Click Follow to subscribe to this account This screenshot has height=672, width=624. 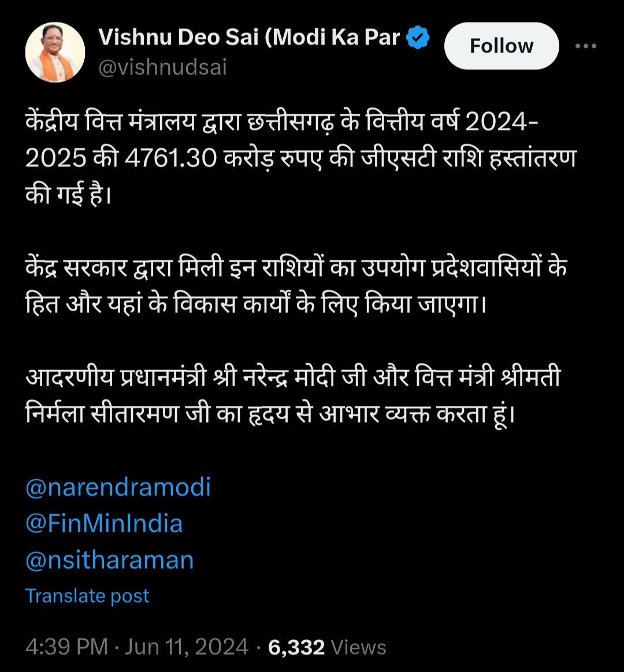(500, 46)
